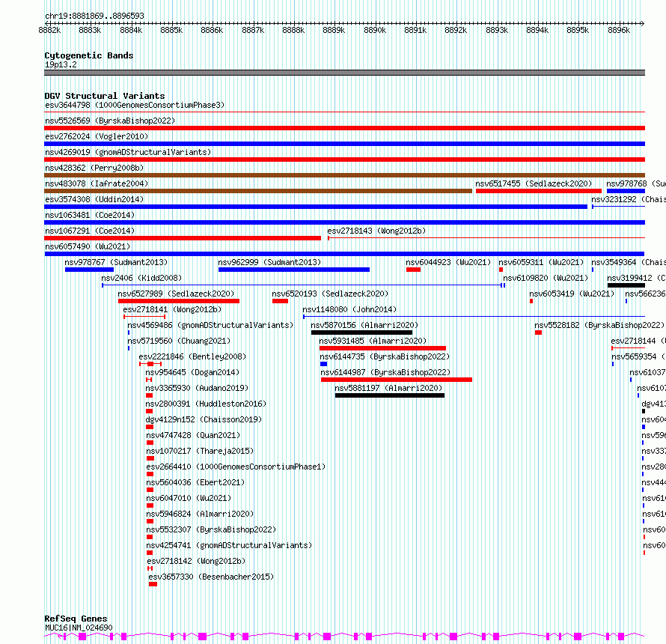Open nsv5532307 ByrskaBishop2022 label
The image size is (666, 644).
click(x=211, y=529)
